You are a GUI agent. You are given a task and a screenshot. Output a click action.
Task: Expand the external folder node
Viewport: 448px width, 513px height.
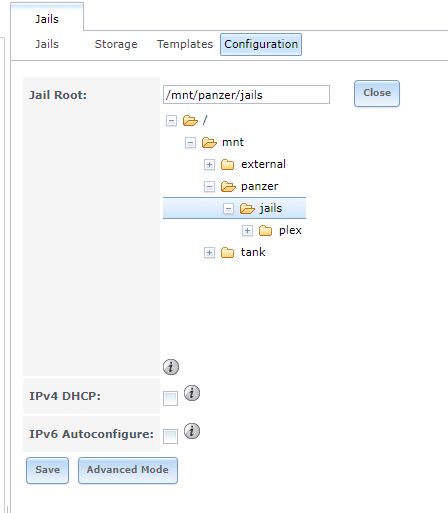[209, 164]
